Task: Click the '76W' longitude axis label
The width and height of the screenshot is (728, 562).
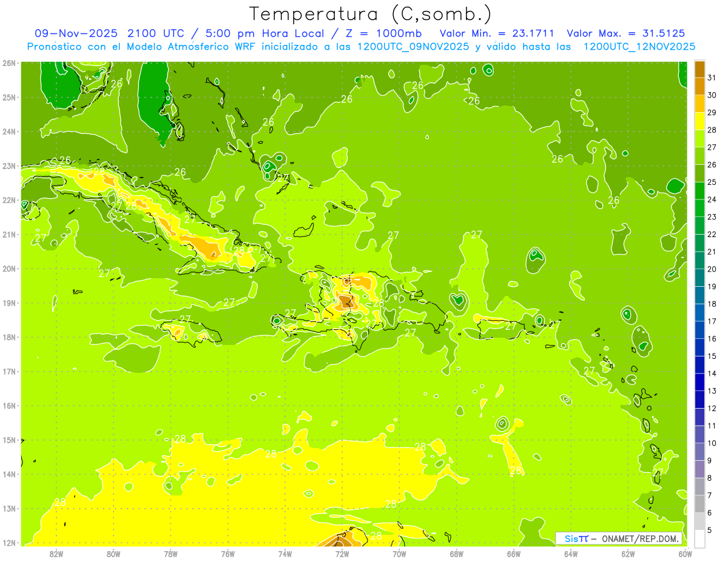Action: 228,554
